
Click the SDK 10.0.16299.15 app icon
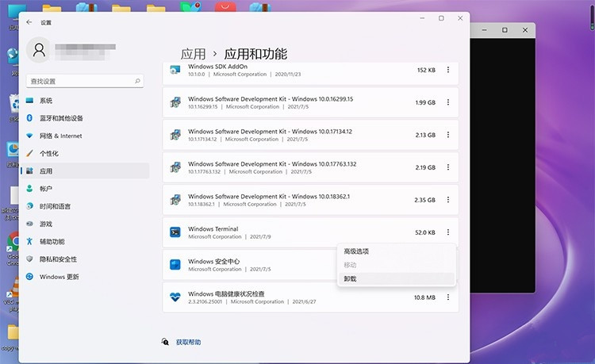pos(175,102)
